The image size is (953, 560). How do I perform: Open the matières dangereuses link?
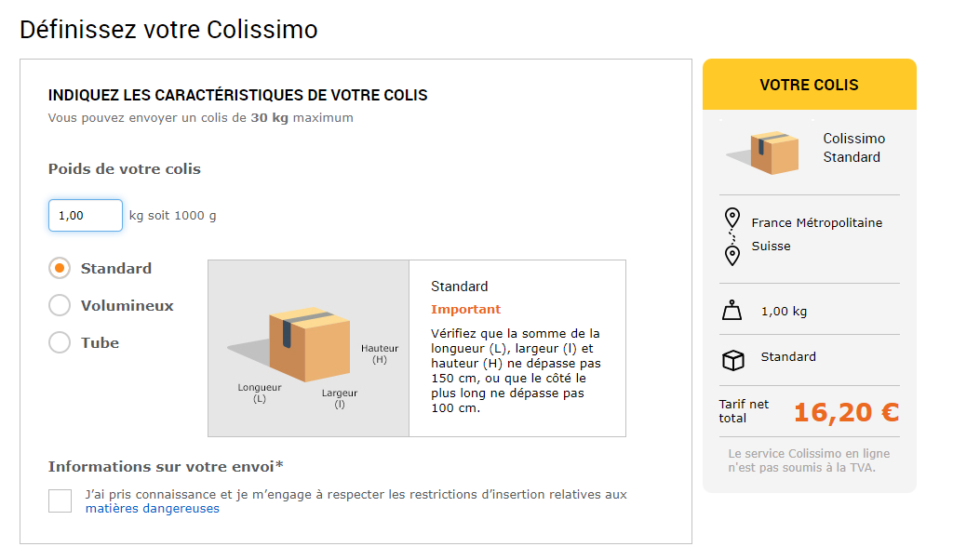[153, 509]
